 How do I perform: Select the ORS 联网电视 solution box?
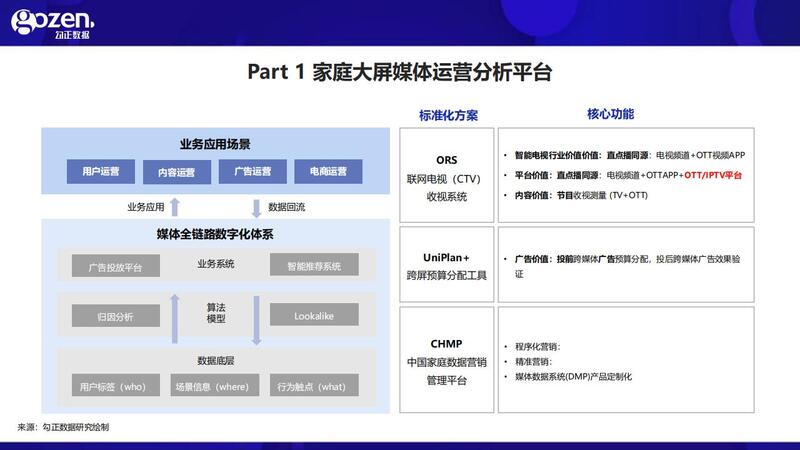coord(446,177)
